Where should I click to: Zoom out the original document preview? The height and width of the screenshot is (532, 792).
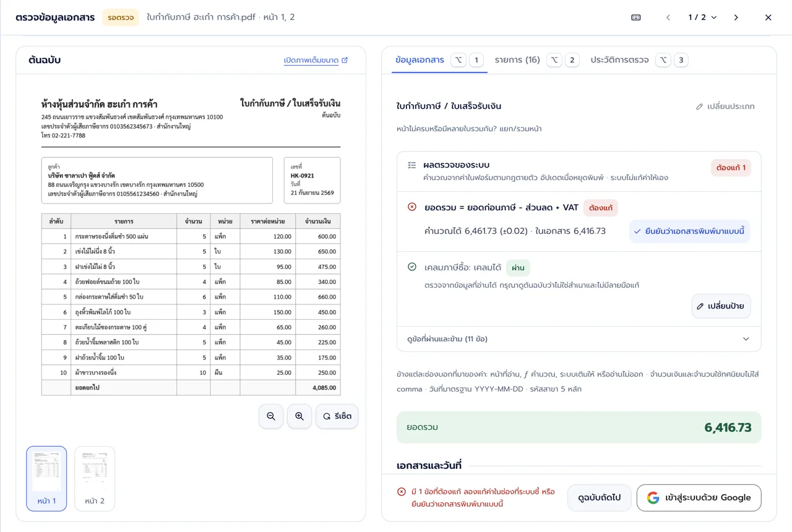pos(271,416)
